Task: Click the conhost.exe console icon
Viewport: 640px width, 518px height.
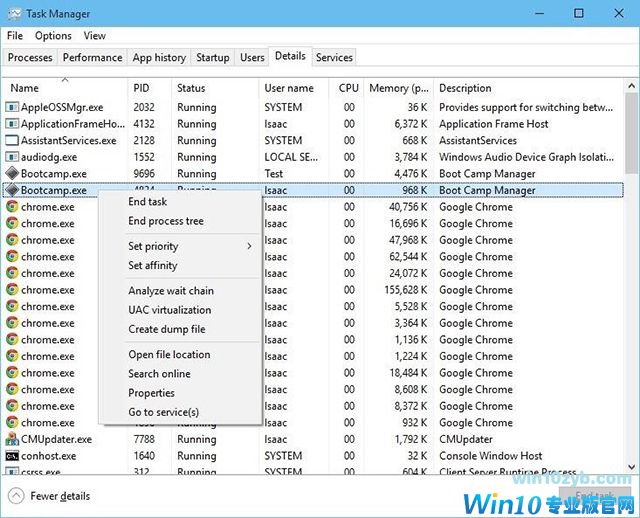Action: pos(12,456)
